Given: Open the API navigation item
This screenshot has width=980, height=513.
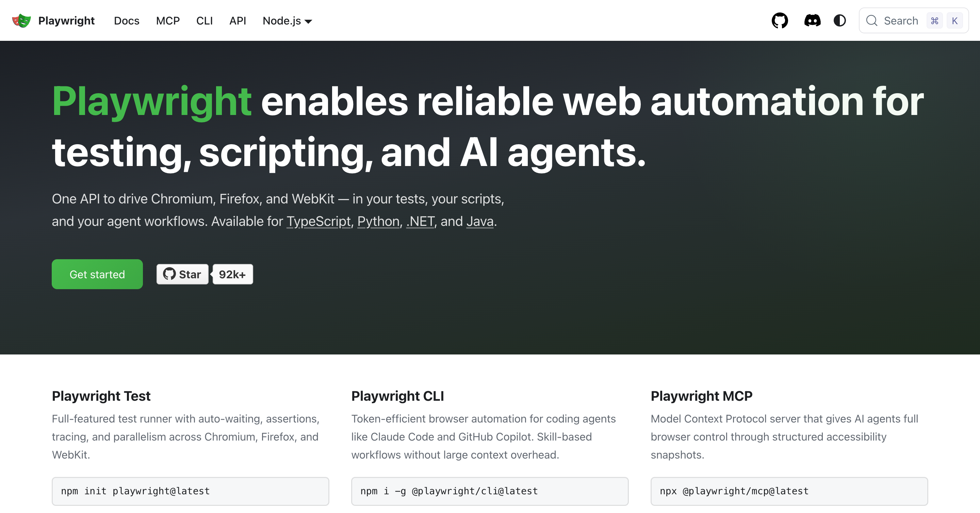Looking at the screenshot, I should (238, 20).
